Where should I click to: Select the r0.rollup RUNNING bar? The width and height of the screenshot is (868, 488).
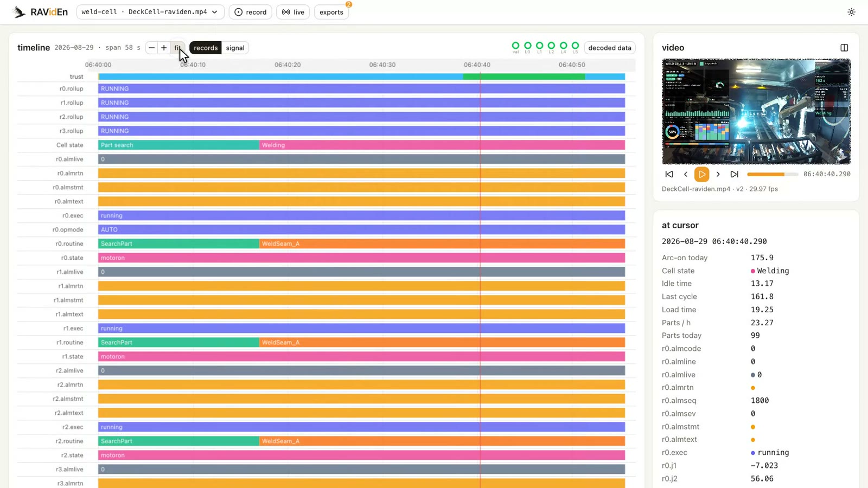(361, 88)
